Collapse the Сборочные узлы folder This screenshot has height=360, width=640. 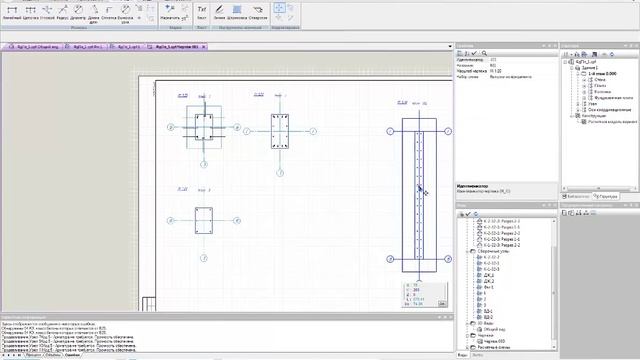(467, 251)
